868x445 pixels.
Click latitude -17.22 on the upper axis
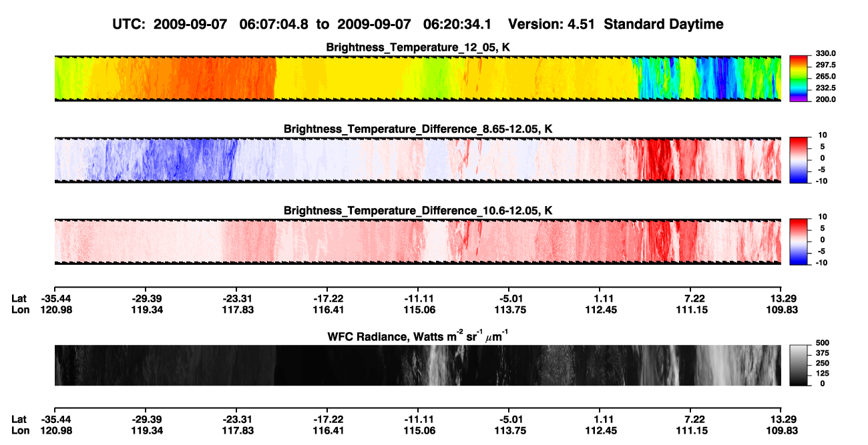(x=327, y=299)
